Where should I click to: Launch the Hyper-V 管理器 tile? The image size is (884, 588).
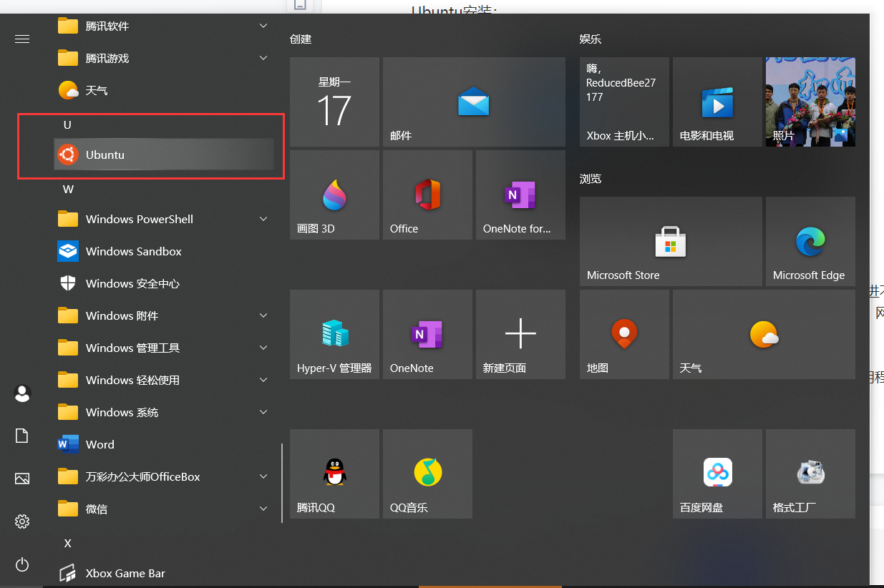(334, 334)
